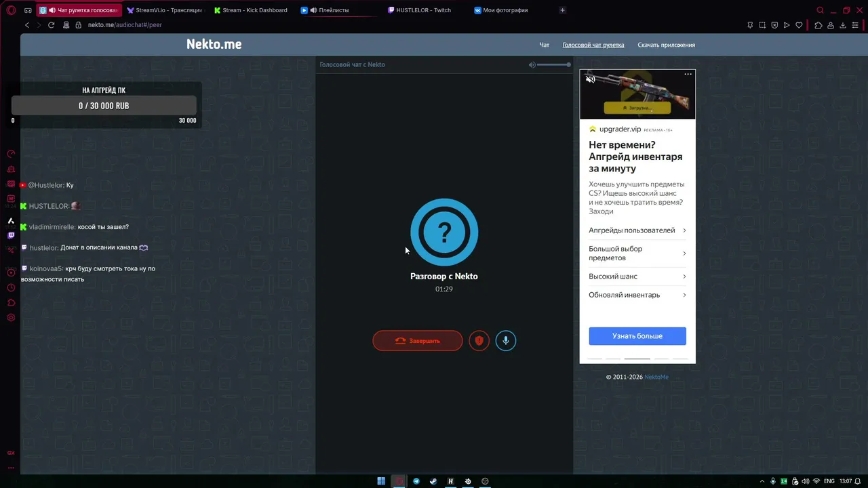Click vladimirmirelle's chat message
This screenshot has width=868, height=488.
[75, 227]
